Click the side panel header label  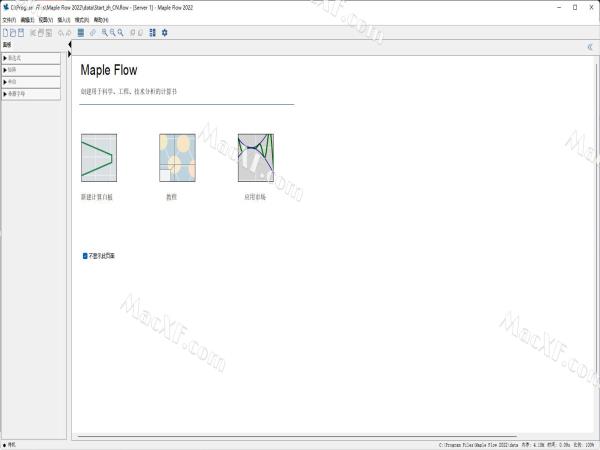(x=7, y=45)
